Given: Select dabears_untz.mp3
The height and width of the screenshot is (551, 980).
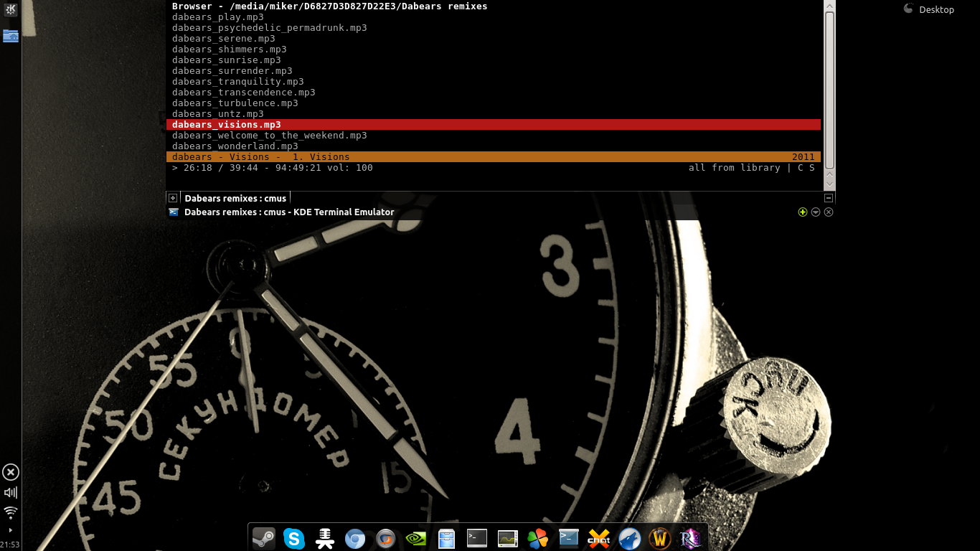Looking at the screenshot, I should tap(218, 114).
